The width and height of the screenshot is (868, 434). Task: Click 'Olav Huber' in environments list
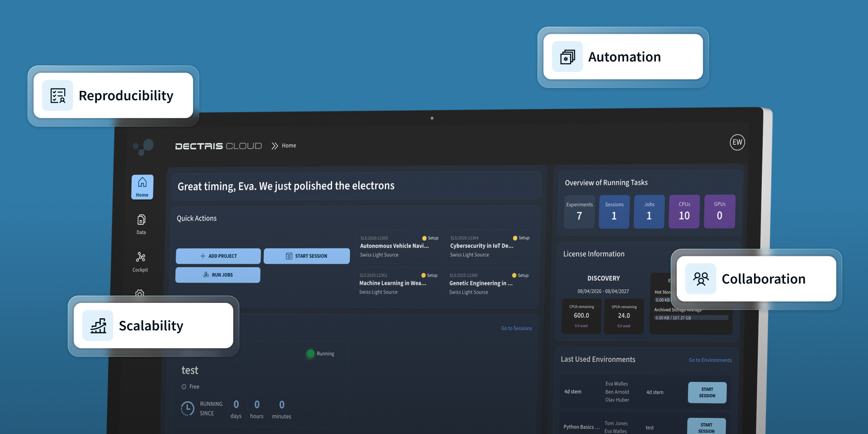click(x=617, y=400)
